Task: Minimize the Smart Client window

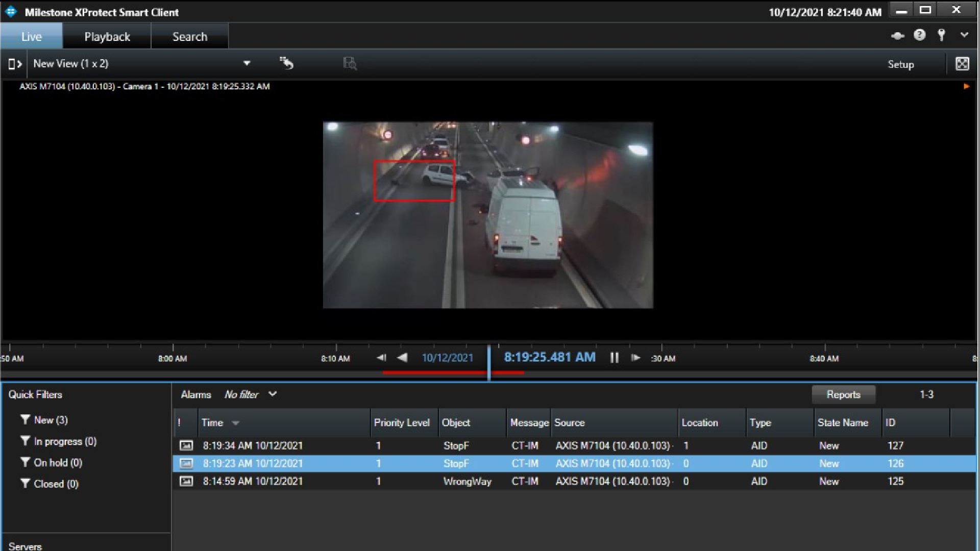Action: 901,11
